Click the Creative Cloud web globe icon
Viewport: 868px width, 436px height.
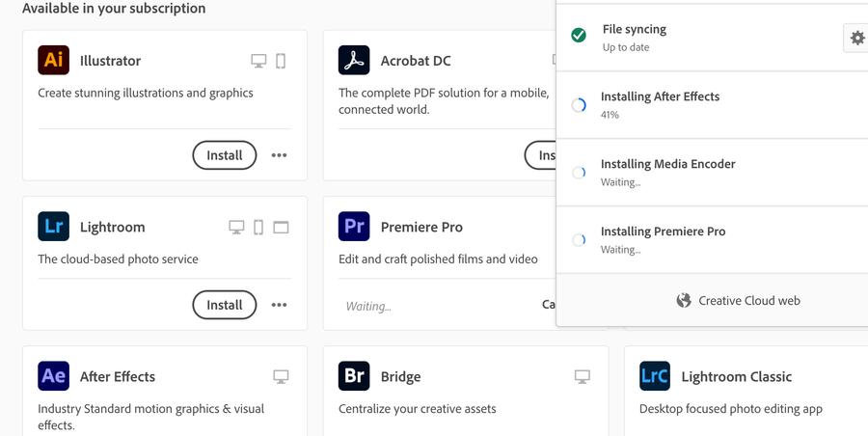point(684,300)
